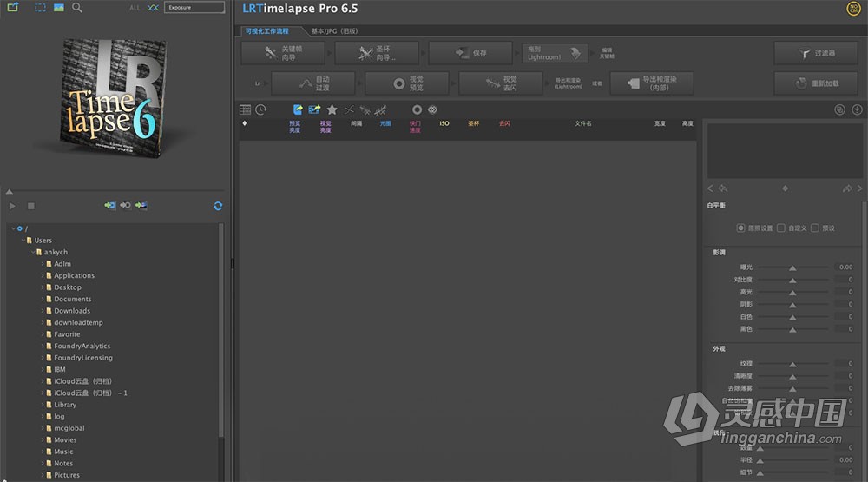Image resolution: width=868 pixels, height=482 pixels.
Task: Click the Exposure input field
Action: pyautogui.click(x=194, y=7)
